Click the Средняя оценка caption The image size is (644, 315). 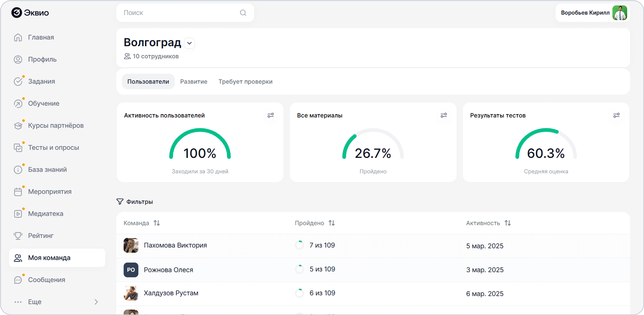tap(546, 171)
